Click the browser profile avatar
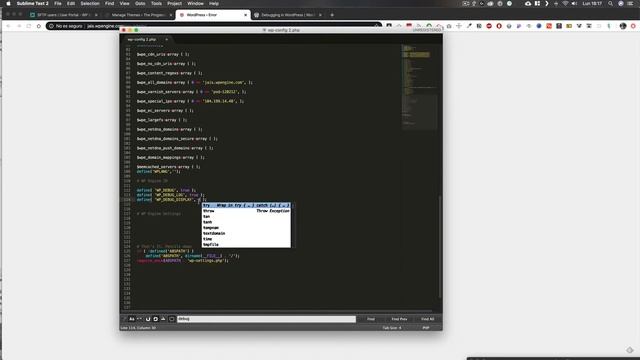The height and width of the screenshot is (360, 640). [623, 26]
